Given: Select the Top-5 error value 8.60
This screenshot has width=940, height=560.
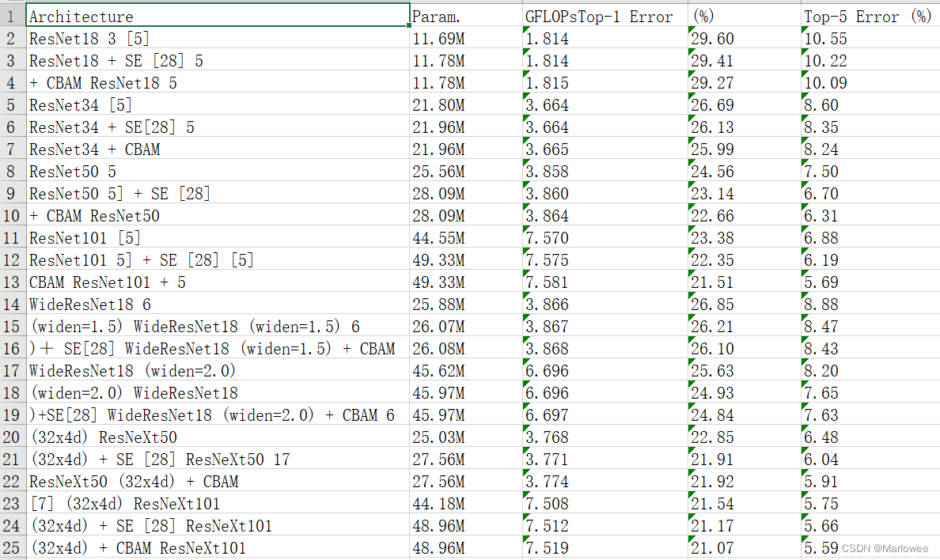Looking at the screenshot, I should 870,105.
